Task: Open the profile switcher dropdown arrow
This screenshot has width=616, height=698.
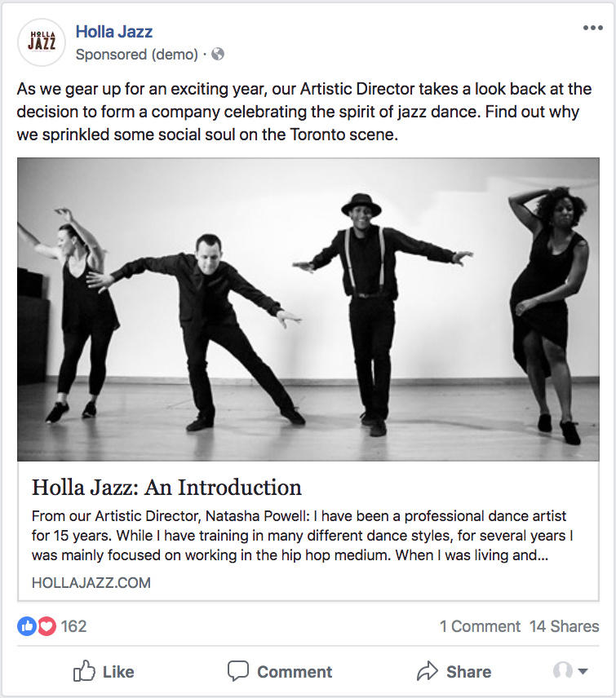Action: 583,672
